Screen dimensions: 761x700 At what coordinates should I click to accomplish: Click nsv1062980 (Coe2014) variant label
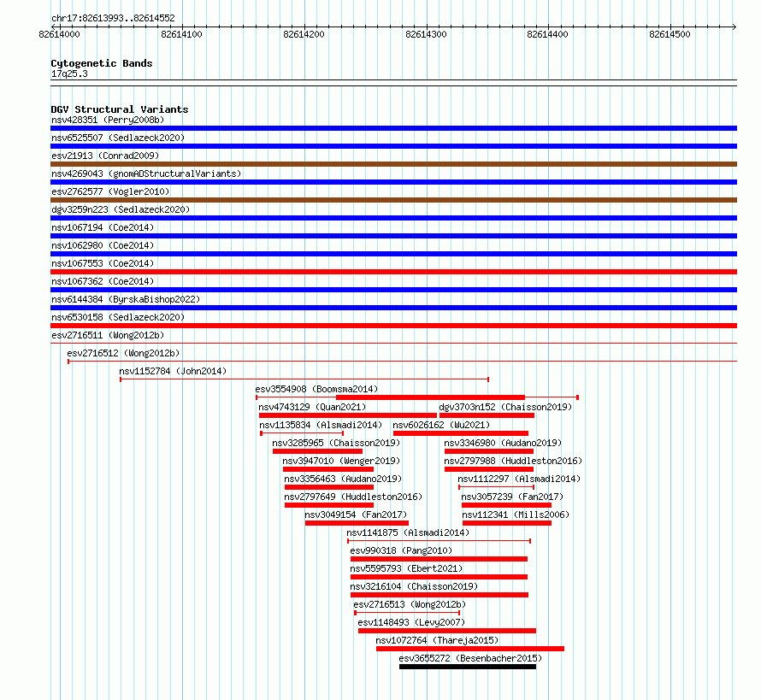[x=103, y=245]
